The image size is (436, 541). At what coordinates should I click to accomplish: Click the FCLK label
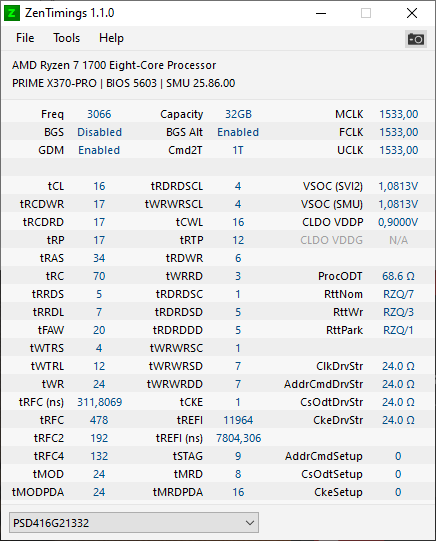351,132
